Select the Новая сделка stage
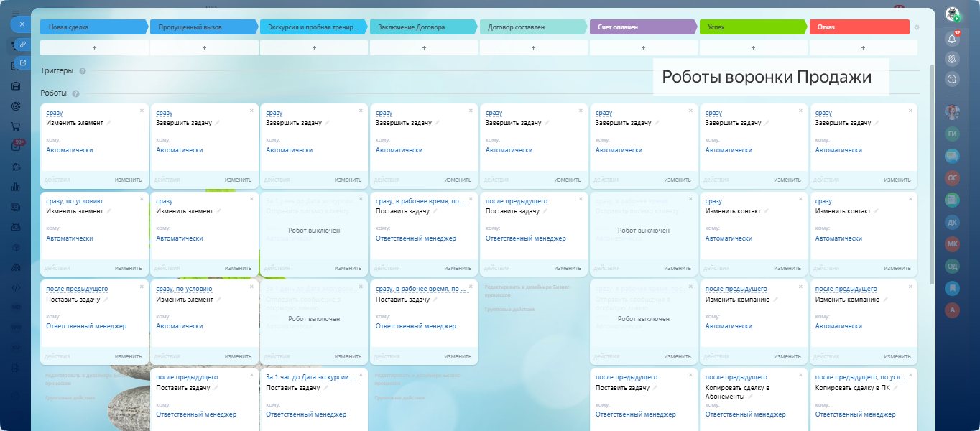The height and width of the screenshot is (431, 980). [94, 27]
